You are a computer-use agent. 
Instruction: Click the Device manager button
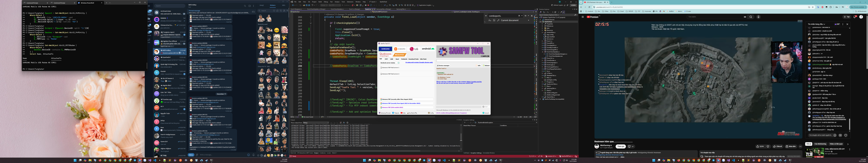click(x=443, y=65)
